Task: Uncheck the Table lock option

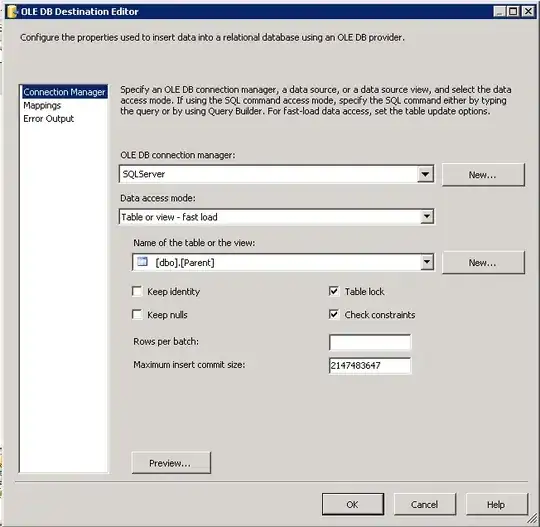Action: [x=334, y=291]
